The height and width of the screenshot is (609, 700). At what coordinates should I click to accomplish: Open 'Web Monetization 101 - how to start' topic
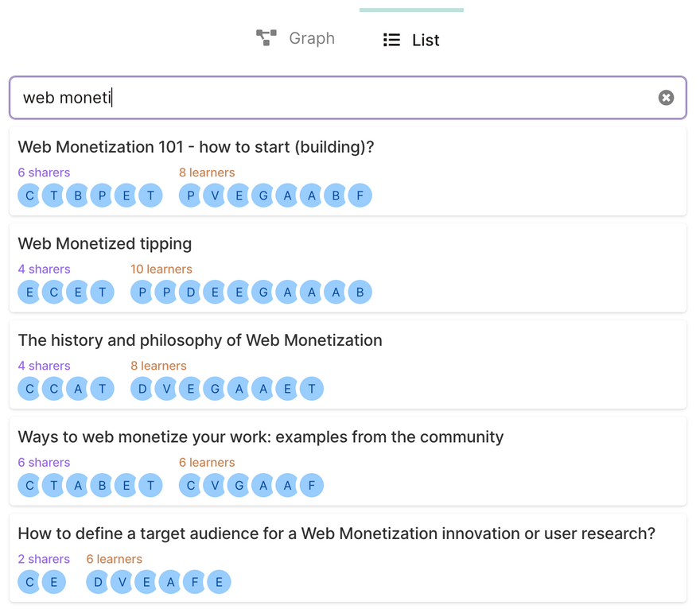[196, 147]
